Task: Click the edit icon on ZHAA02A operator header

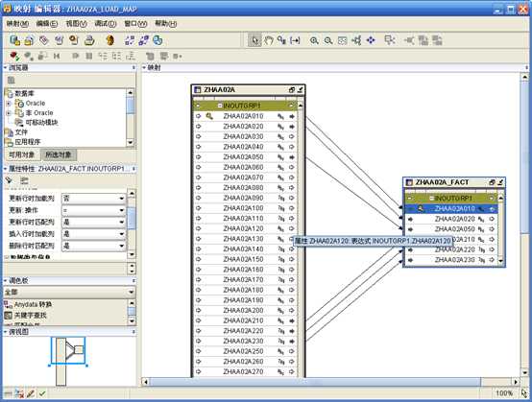Action: point(300,90)
